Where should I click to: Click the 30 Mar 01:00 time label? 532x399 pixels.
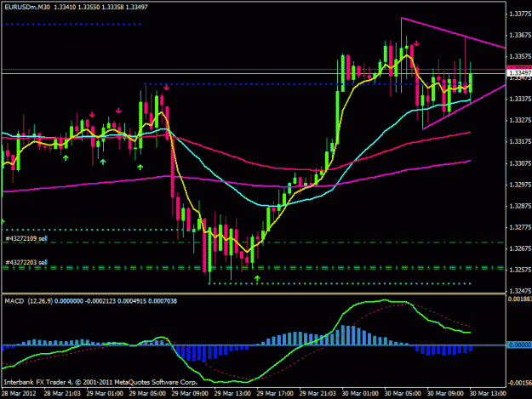[x=360, y=394]
